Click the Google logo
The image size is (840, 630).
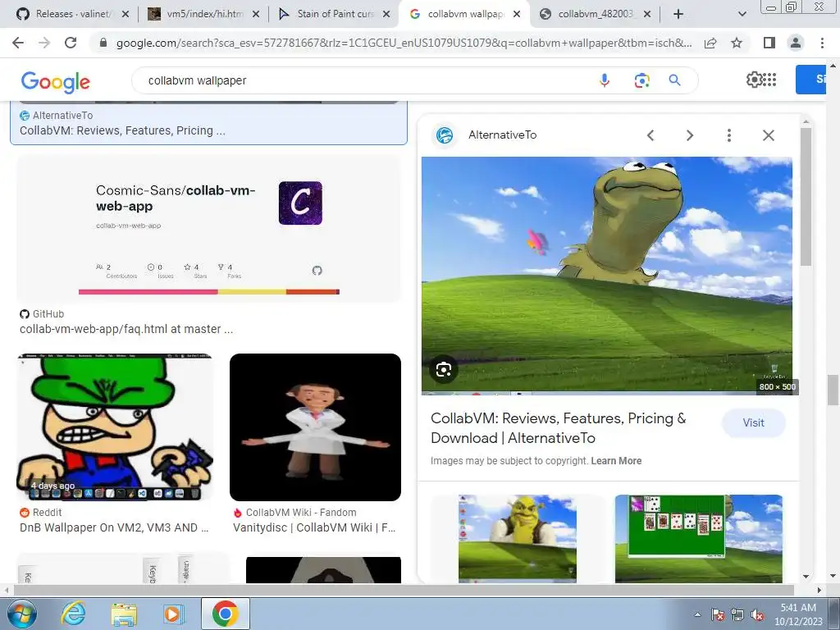coord(56,81)
